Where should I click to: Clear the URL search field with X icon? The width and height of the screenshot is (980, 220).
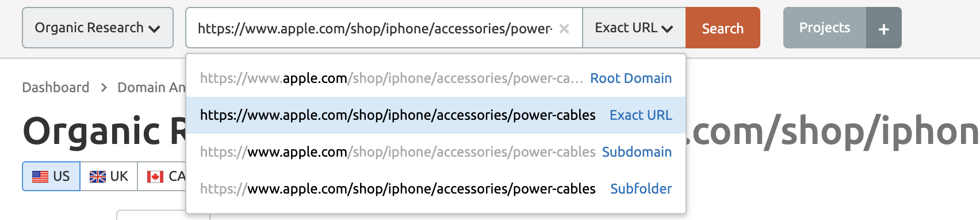point(564,28)
